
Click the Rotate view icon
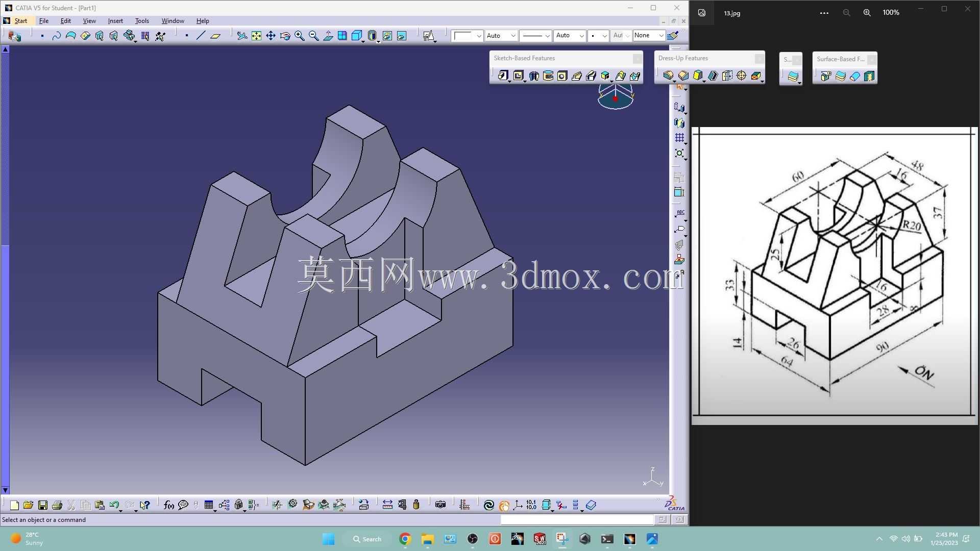[x=285, y=36]
